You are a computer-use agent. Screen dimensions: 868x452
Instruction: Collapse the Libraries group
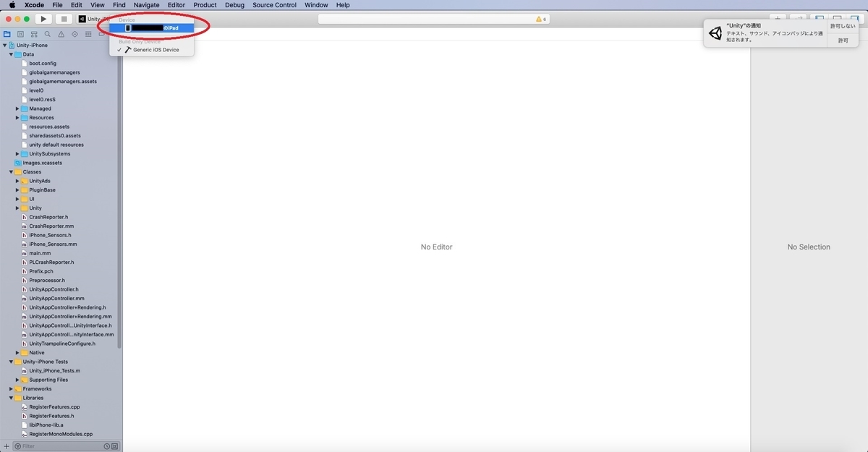click(11, 398)
